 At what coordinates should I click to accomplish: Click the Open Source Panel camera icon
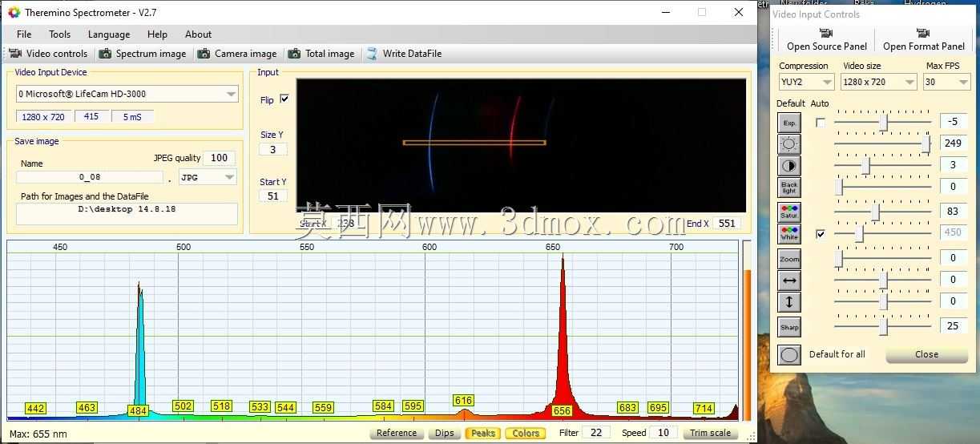(826, 34)
